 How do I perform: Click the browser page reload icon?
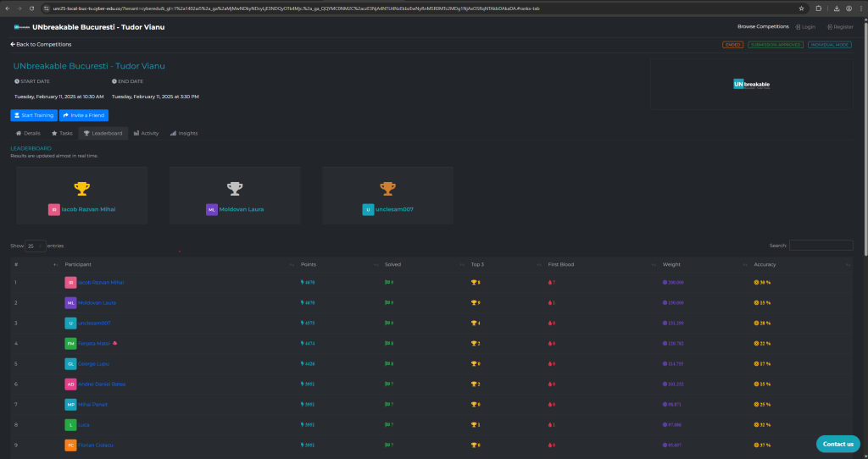(32, 8)
